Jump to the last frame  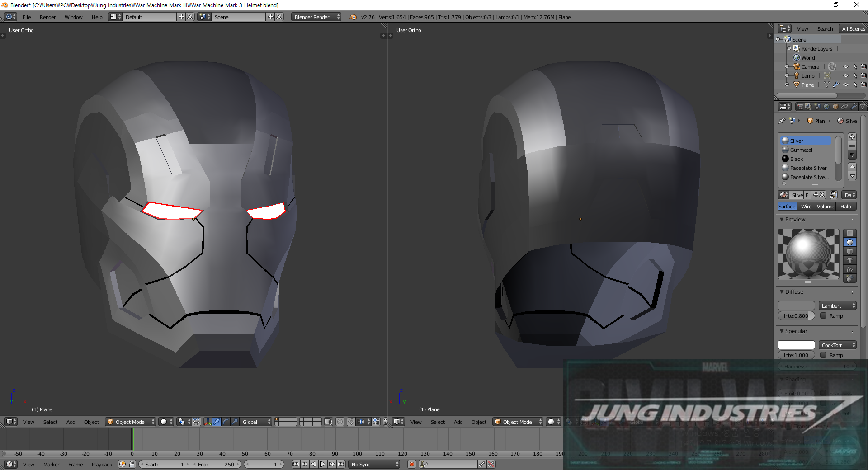pos(341,464)
